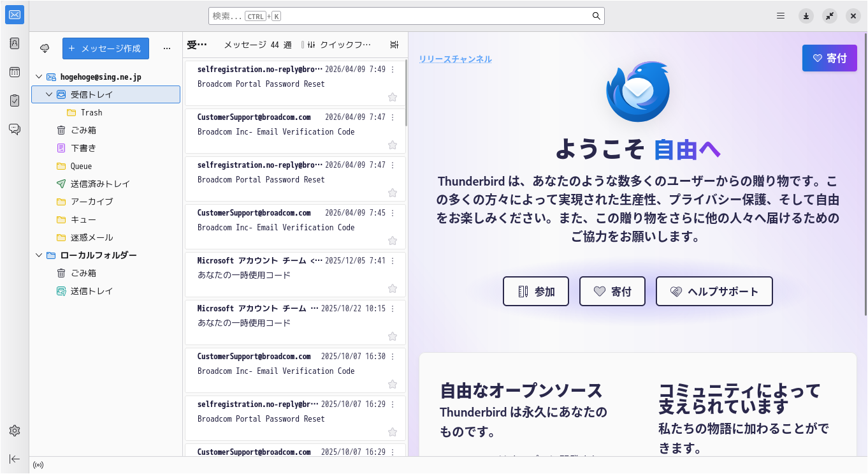Select the hogehoge@sing.ne.jp account row

tap(106, 77)
